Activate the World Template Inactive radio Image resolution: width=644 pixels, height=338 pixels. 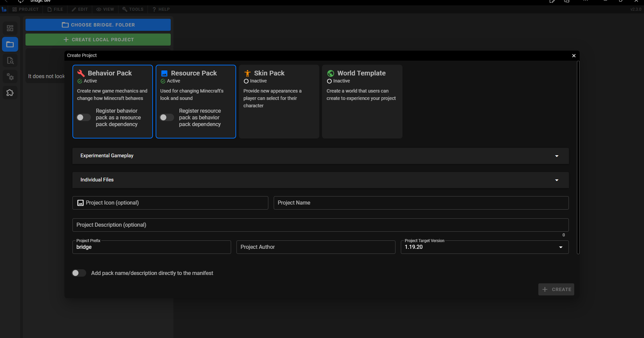pyautogui.click(x=329, y=81)
